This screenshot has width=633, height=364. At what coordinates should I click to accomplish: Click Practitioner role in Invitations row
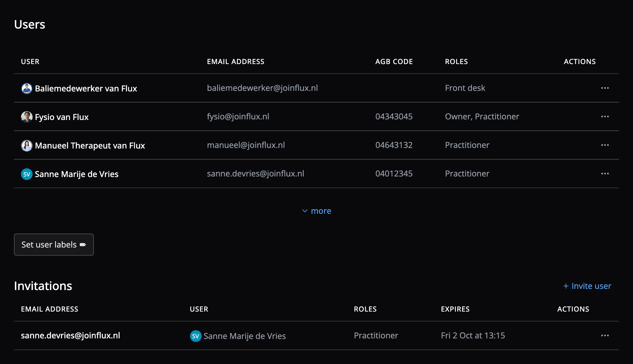(376, 335)
